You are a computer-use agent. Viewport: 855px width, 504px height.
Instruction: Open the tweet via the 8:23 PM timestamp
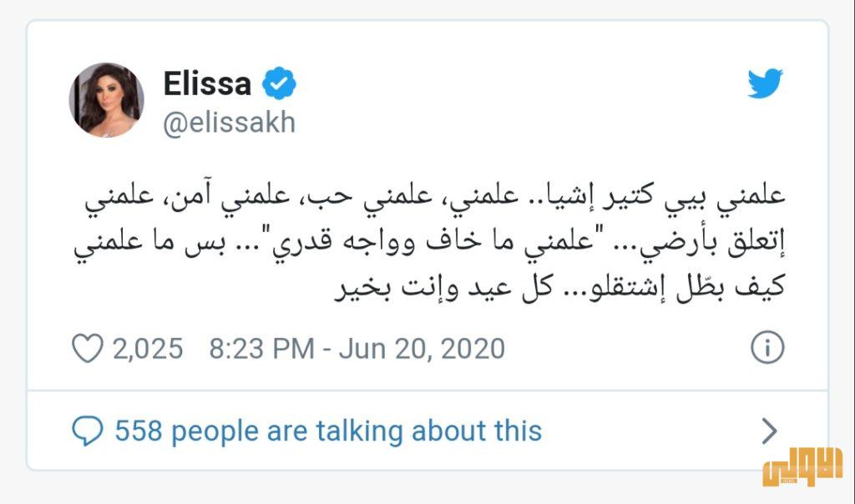click(x=261, y=347)
